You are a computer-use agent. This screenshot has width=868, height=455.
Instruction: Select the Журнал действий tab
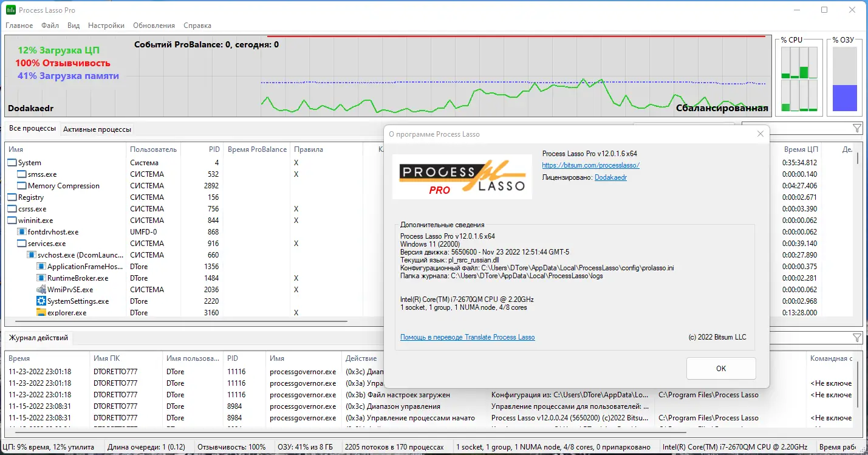38,338
